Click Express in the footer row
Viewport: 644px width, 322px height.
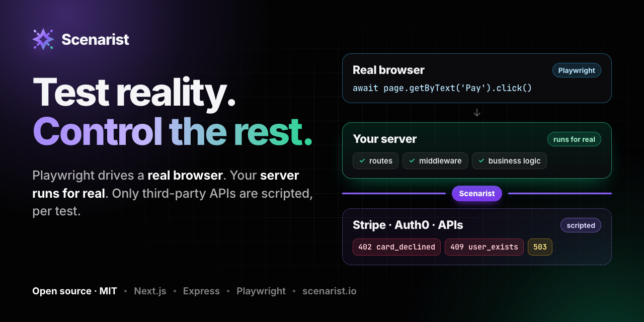201,291
